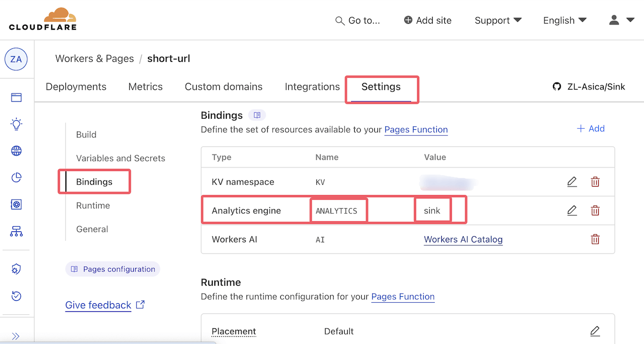The image size is (644, 344).
Task: Select Bindings in settings navigation
Action: [94, 182]
